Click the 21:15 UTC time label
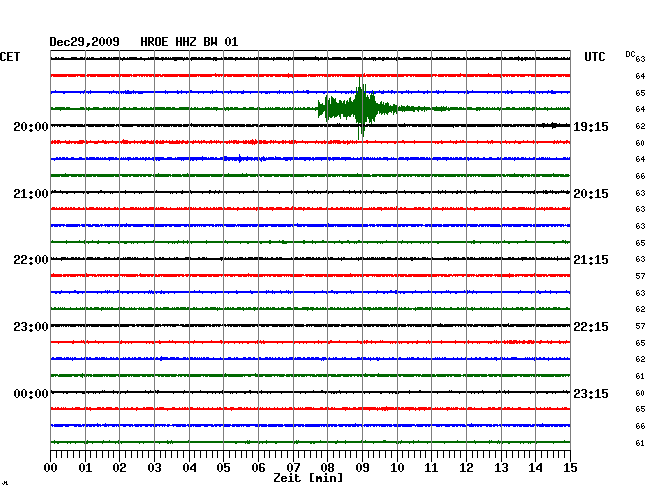 [x=591, y=260]
